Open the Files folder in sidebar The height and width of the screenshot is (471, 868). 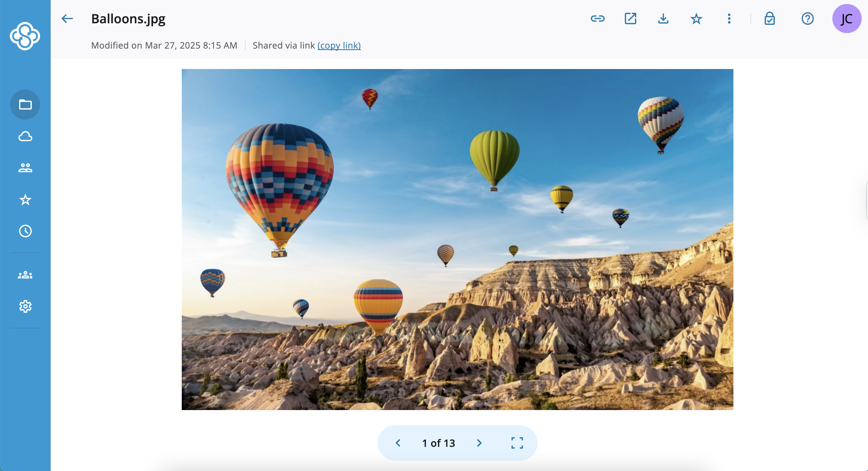(25, 104)
